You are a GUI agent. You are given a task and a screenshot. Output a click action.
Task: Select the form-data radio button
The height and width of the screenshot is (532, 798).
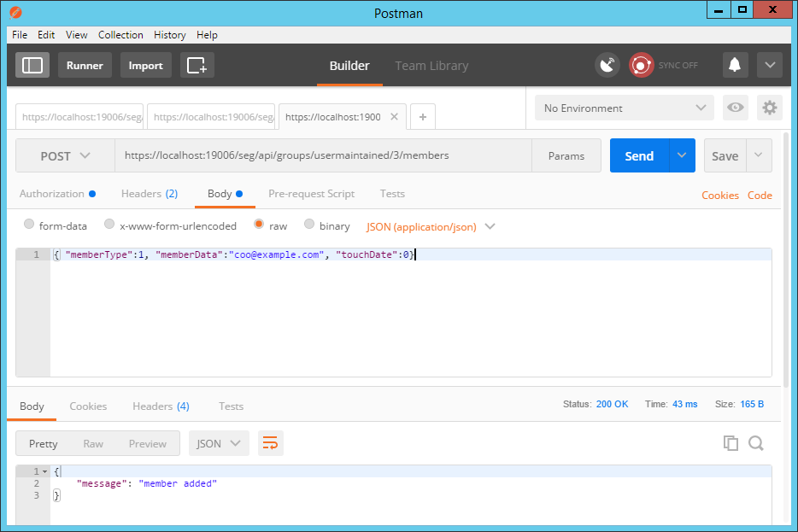point(30,225)
